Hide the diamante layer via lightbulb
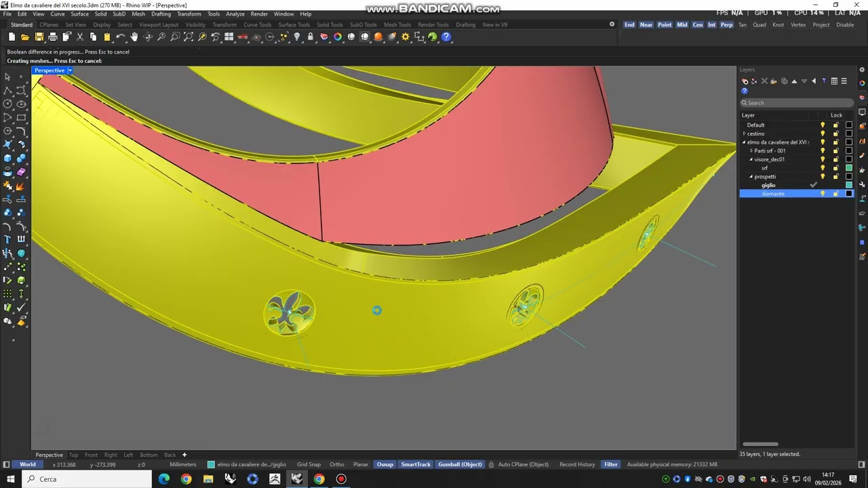The image size is (868, 488). click(x=823, y=194)
